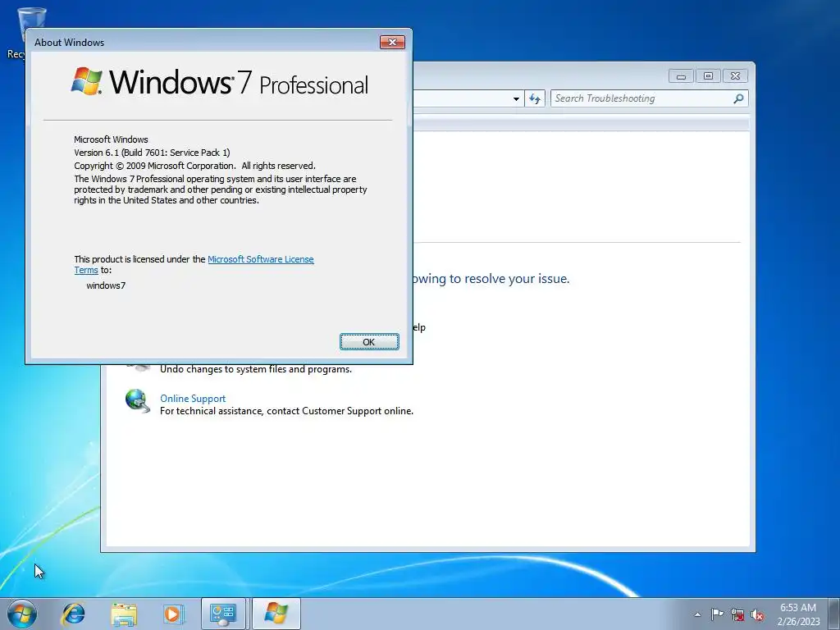This screenshot has height=630, width=840.
Task: Click 'For technical assistance' description text
Action: pos(286,411)
